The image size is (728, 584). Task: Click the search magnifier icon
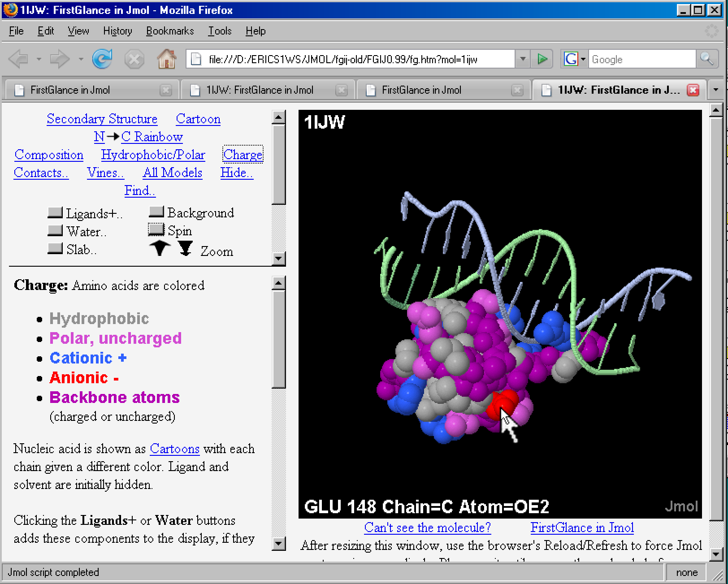click(706, 59)
